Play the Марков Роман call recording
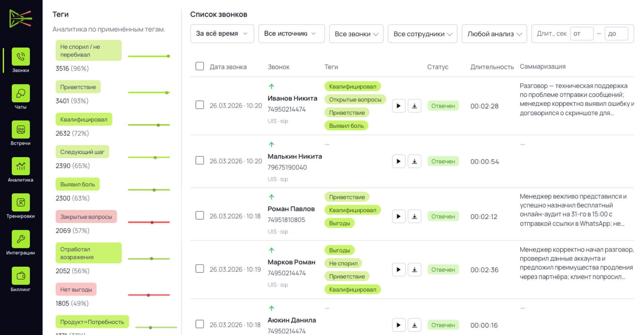Viewport: 644px width, 335px height. point(399,270)
